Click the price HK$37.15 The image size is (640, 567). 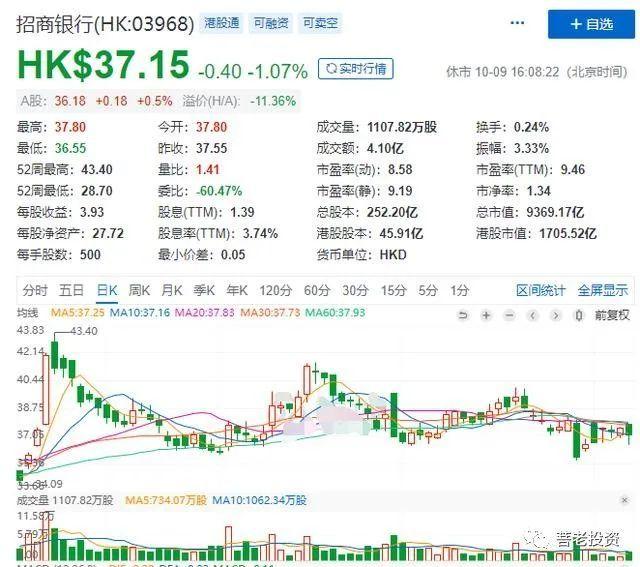pos(104,64)
